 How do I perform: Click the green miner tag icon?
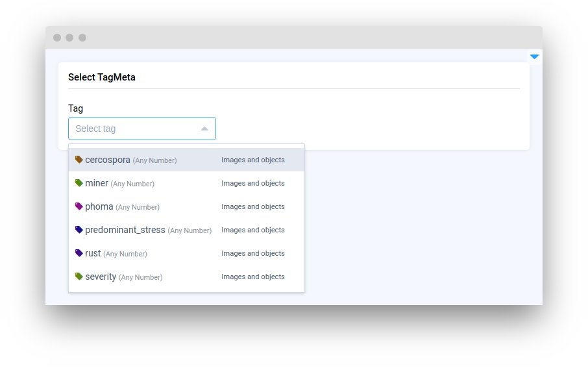(x=79, y=183)
